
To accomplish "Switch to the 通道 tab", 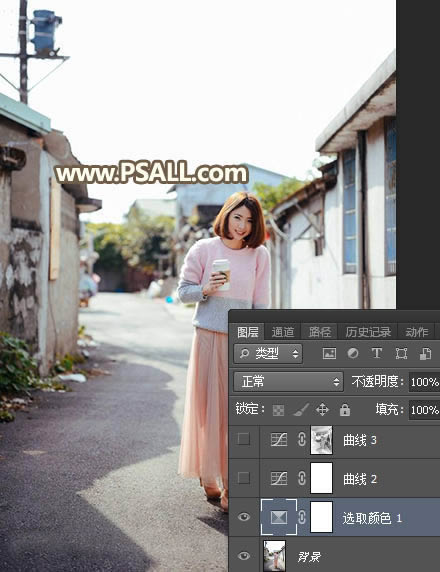I will pos(283,332).
